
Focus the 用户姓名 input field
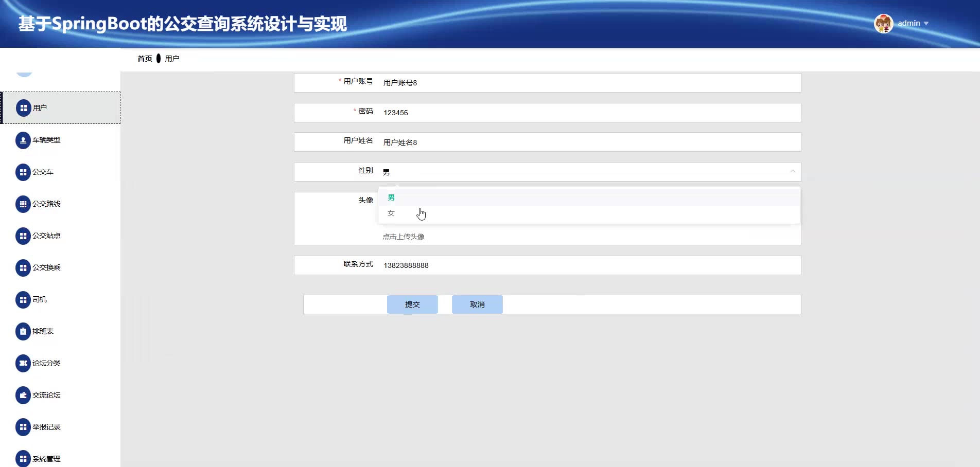click(x=589, y=142)
